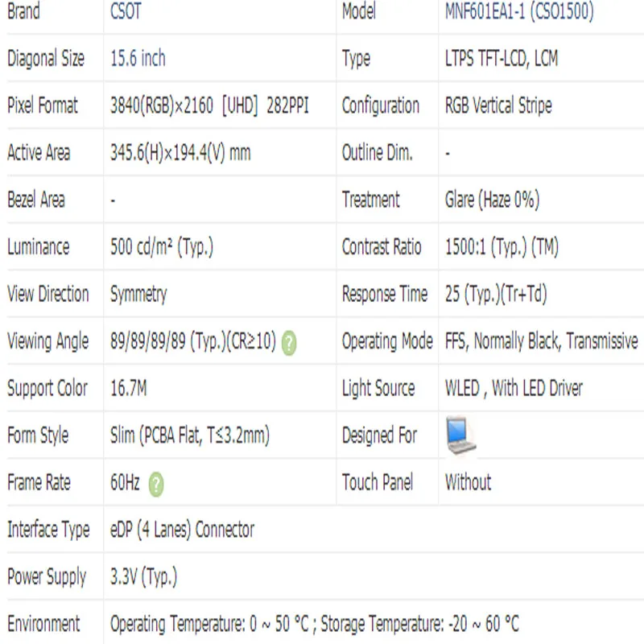
Task: Click FFS, Normally Black, Transmissive text
Action: pyautogui.click(x=541, y=341)
